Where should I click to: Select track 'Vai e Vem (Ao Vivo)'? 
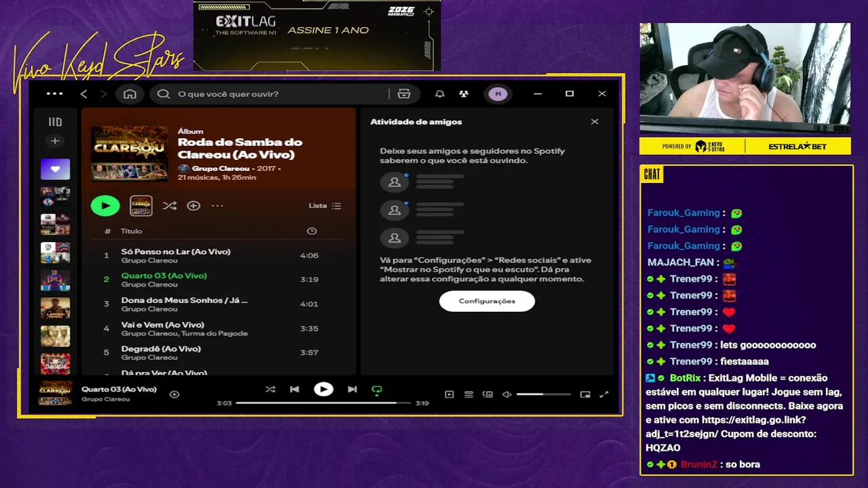(218, 328)
